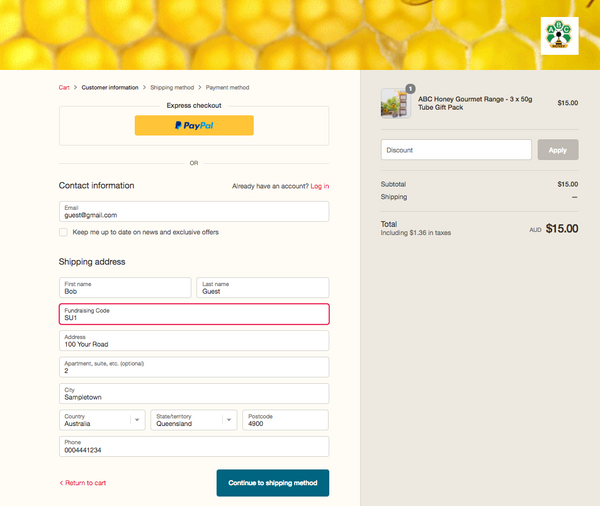Go to the Cart breadcrumb link
The width and height of the screenshot is (600, 506).
tap(64, 88)
